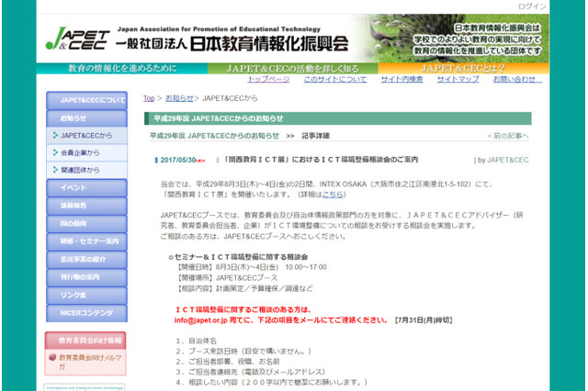Click the Top breadcrumb link
Screen dimensions: 588x391
click(x=149, y=98)
